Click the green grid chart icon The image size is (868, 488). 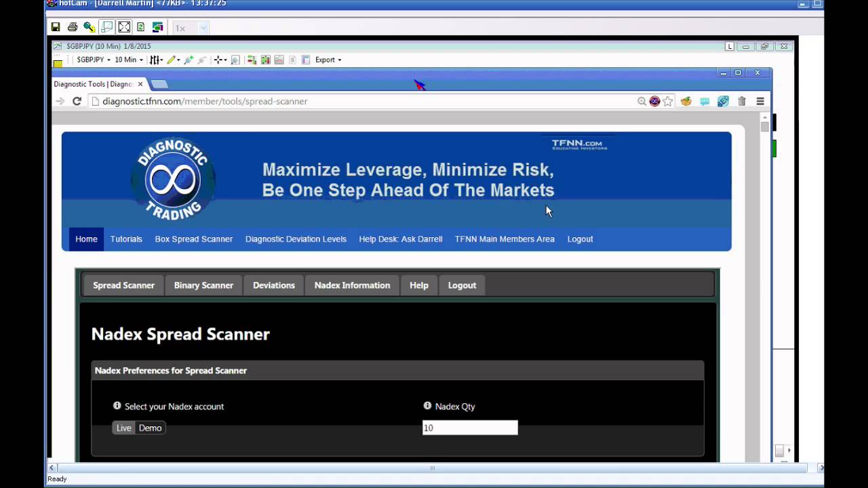265,60
